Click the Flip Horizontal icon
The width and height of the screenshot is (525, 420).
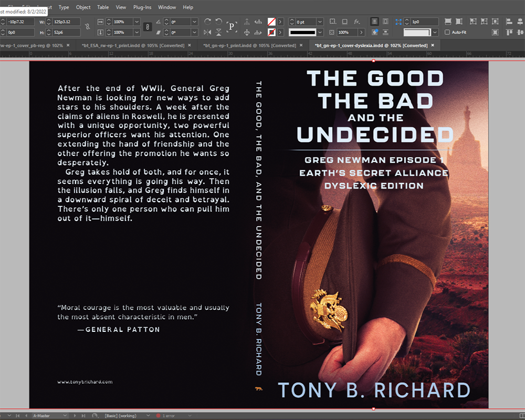(x=207, y=33)
